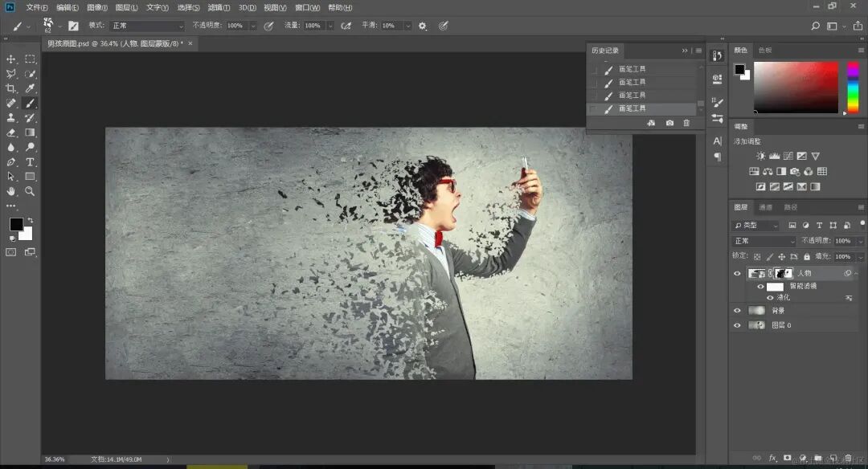
Task: Add Levels adjustment icon
Action: (775, 156)
